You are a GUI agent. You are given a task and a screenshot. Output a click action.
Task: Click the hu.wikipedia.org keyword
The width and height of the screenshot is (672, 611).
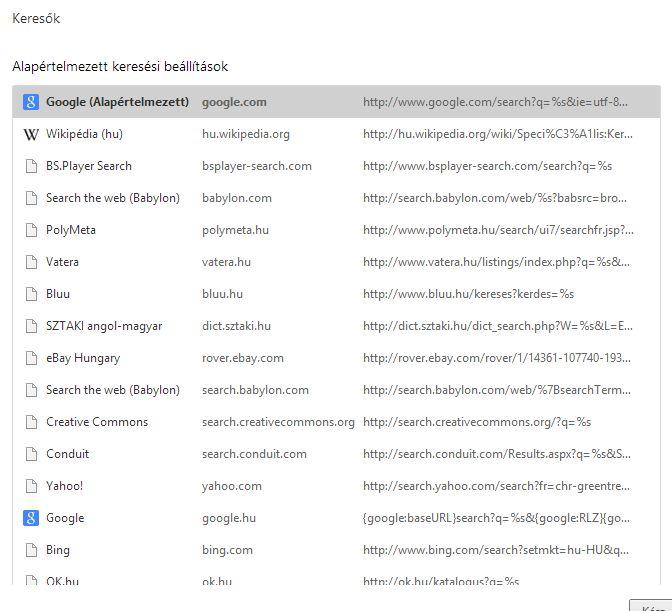(246, 134)
